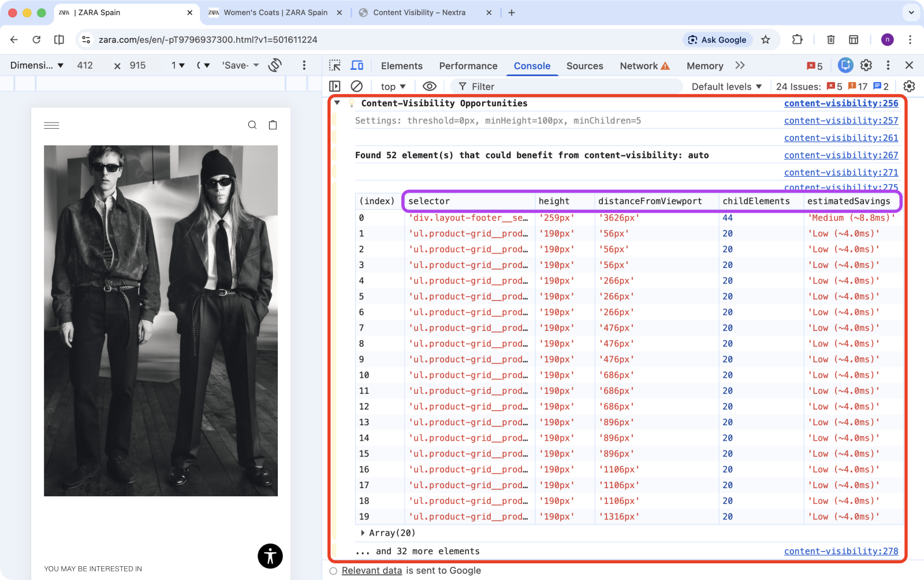Show the console sidebar

tap(335, 86)
